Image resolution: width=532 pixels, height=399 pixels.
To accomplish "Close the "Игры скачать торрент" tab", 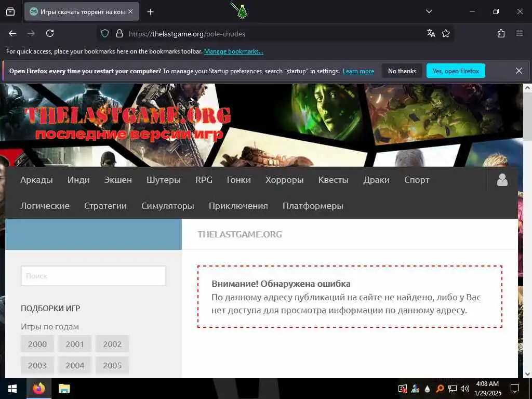I will click(130, 11).
